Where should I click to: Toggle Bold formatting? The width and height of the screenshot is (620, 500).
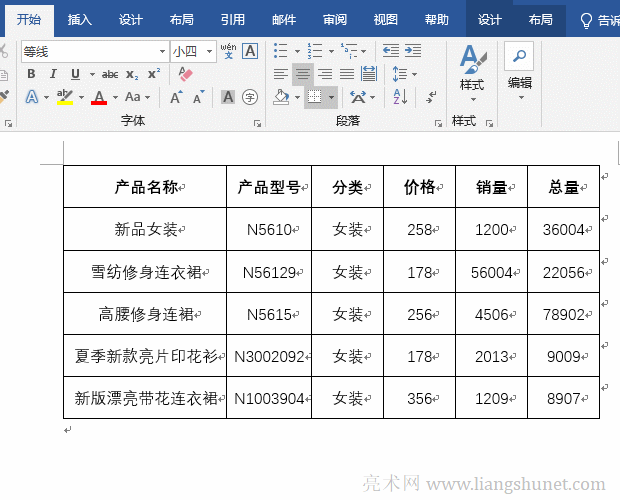click(x=31, y=74)
